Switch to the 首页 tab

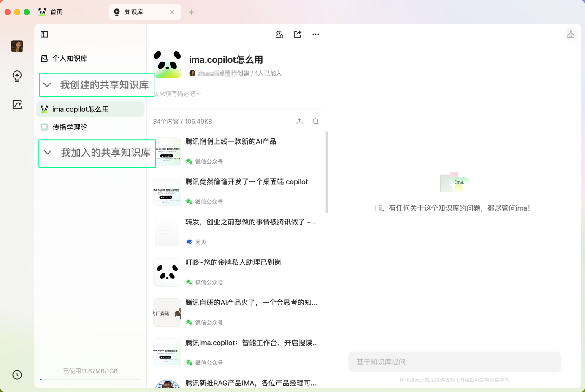[x=50, y=12]
